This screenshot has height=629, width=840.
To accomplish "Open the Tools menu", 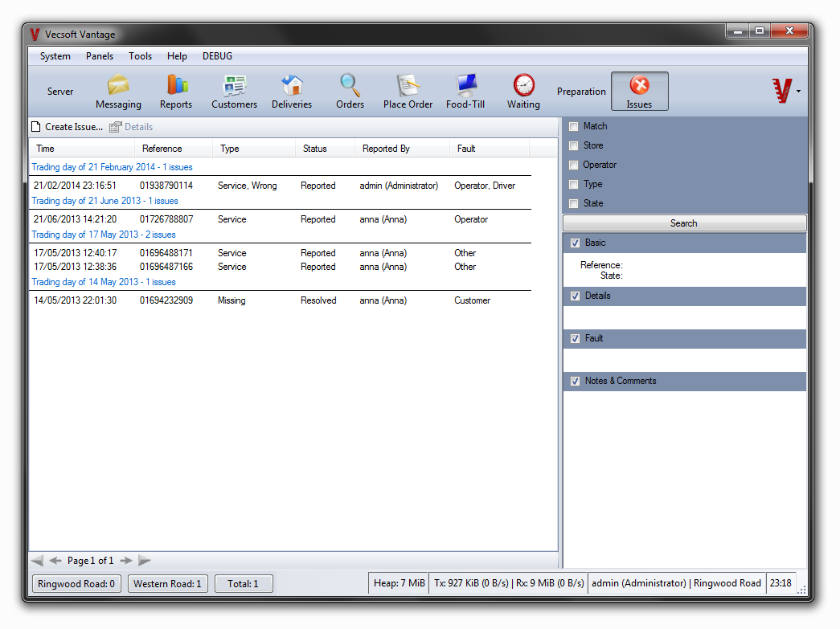I will [140, 56].
